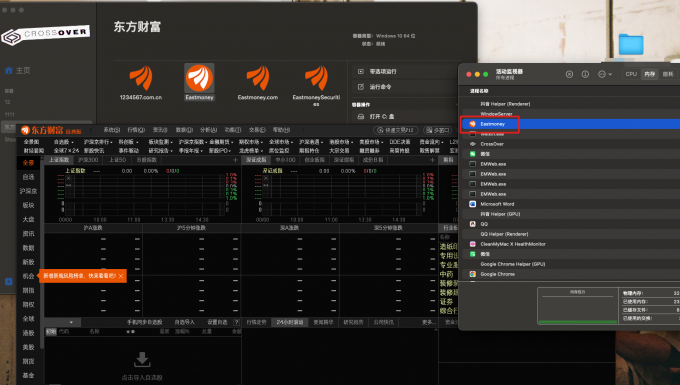Click the blue add icon in CrossOver sidebar
This screenshot has width=680, height=385.
(8, 281)
